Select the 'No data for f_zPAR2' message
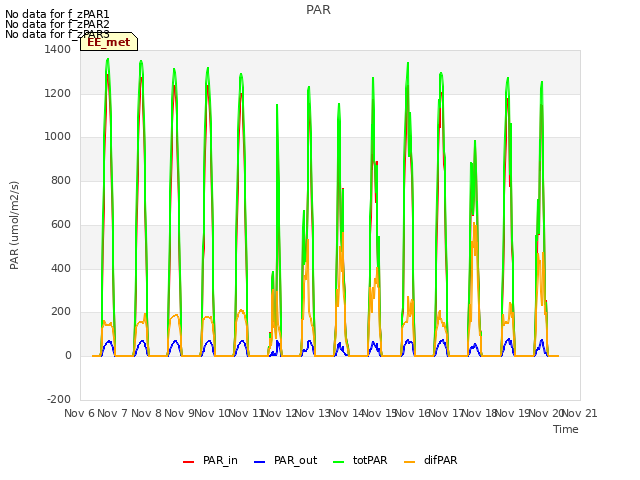Image resolution: width=640 pixels, height=480 pixels. 57,24
